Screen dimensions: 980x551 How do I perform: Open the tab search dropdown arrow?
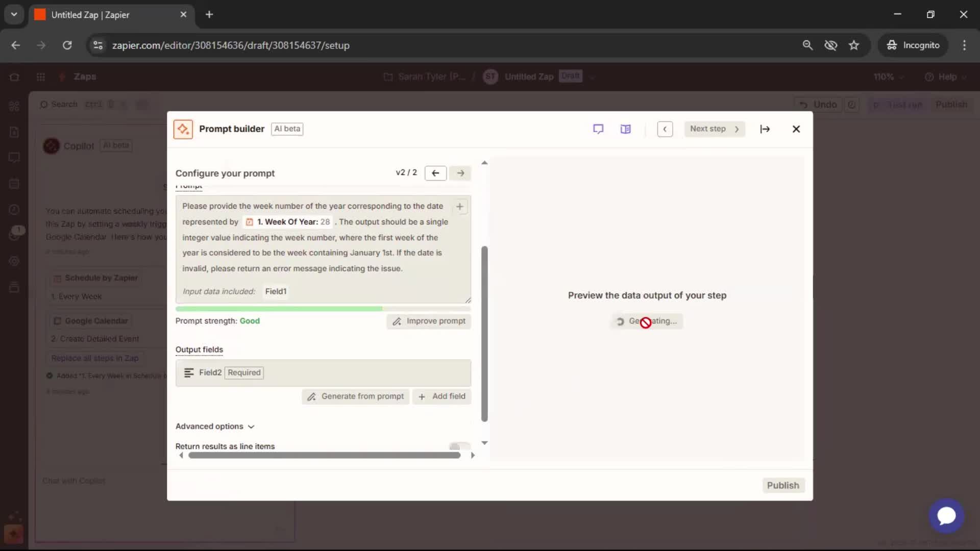point(14,15)
